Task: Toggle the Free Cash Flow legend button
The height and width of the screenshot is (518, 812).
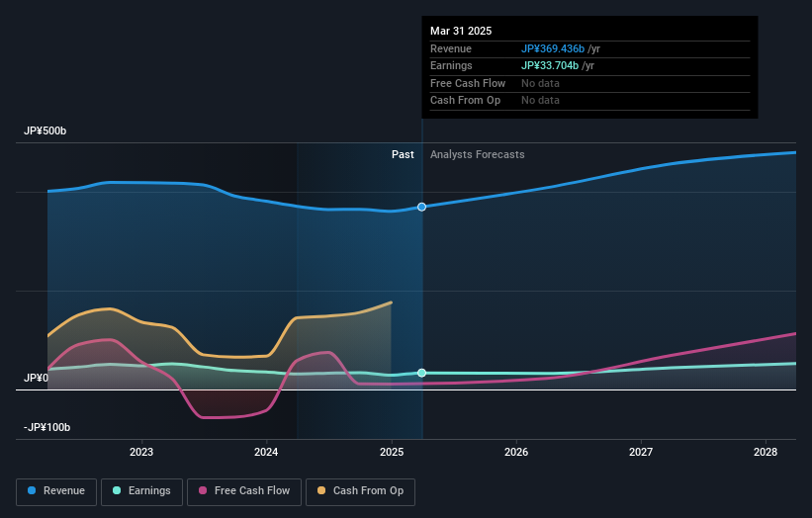Action: pyautogui.click(x=244, y=491)
